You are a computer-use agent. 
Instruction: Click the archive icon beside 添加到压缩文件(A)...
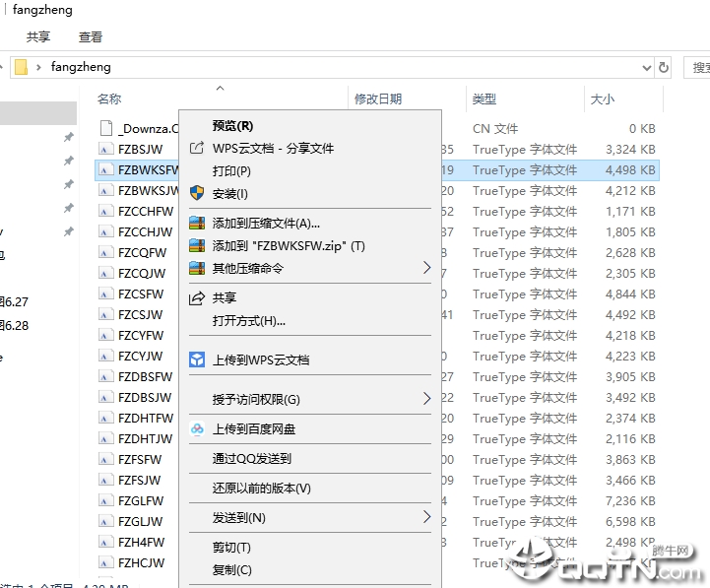(x=196, y=223)
